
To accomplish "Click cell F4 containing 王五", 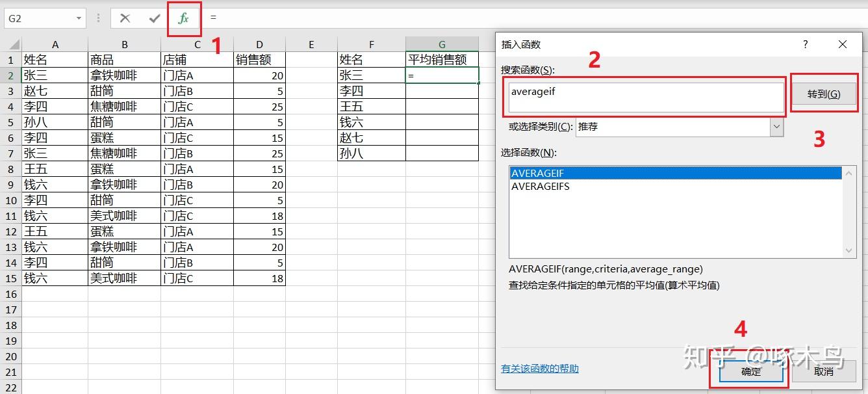I will tap(372, 107).
